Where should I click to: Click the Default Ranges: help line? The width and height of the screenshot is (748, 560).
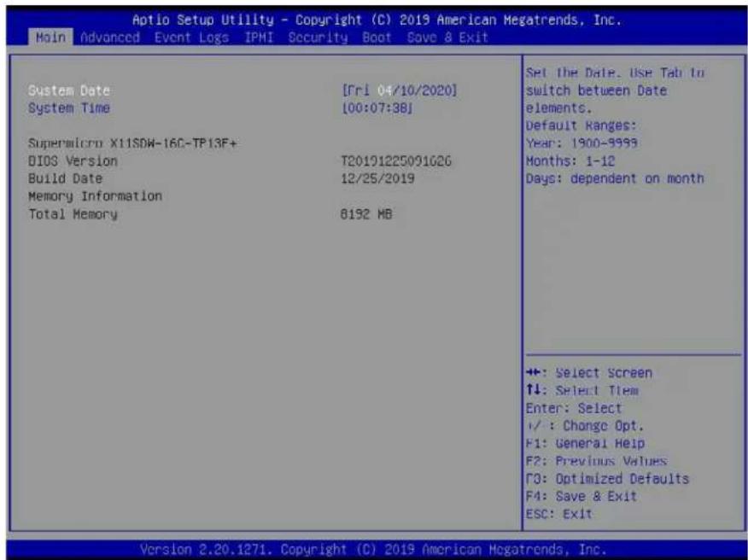point(581,126)
